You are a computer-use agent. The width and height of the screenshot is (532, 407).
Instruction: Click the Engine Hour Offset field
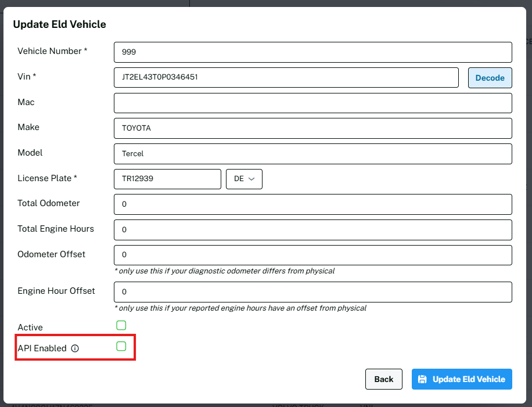[312, 292]
